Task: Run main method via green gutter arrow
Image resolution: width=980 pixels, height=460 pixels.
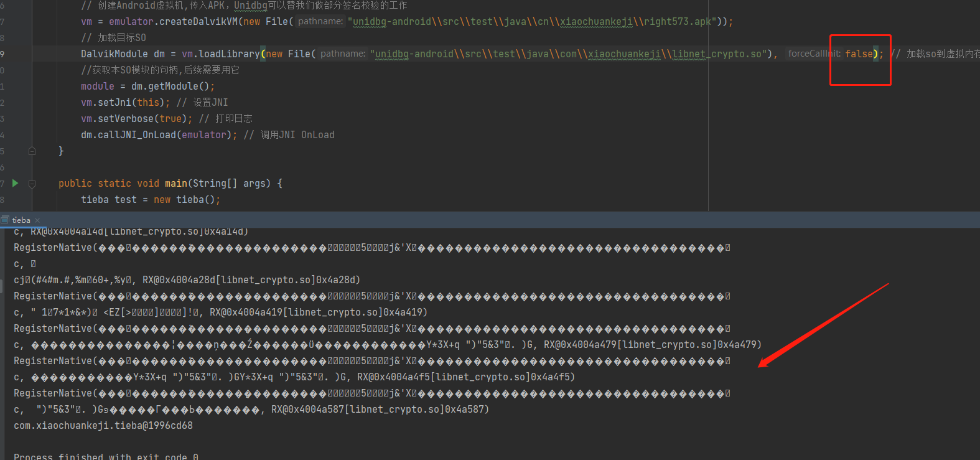Action: point(16,183)
